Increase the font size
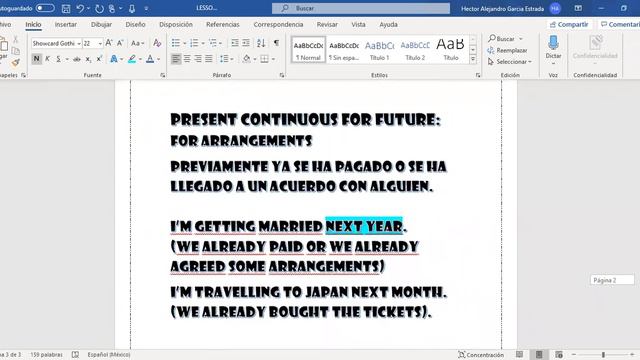The height and width of the screenshot is (360, 640). coord(109,43)
